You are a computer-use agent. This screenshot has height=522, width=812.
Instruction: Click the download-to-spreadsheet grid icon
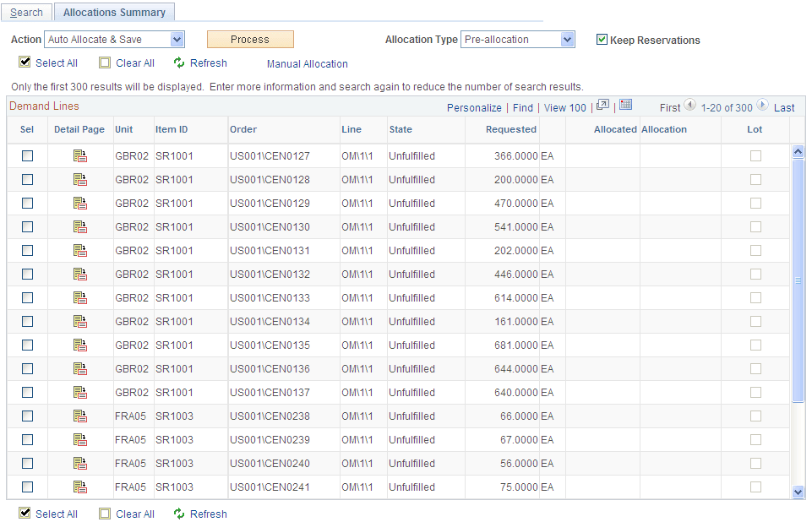click(x=624, y=103)
